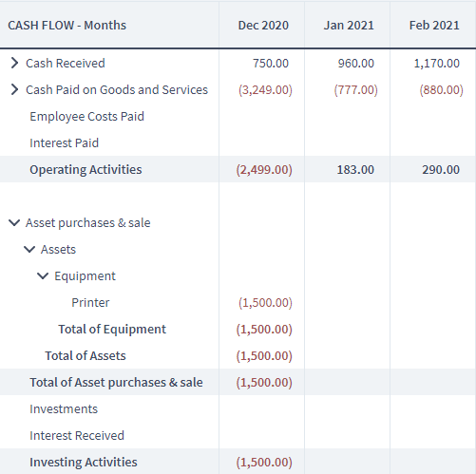This screenshot has width=476, height=474.
Task: Click the Dec 2020 Cash Received value 750.00
Action: pos(271,64)
